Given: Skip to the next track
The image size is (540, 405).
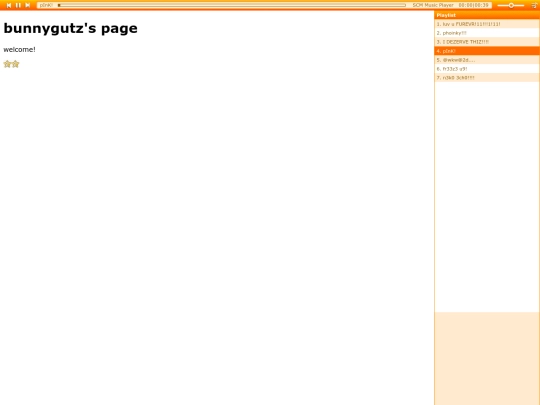Looking at the screenshot, I should click(x=28, y=5).
